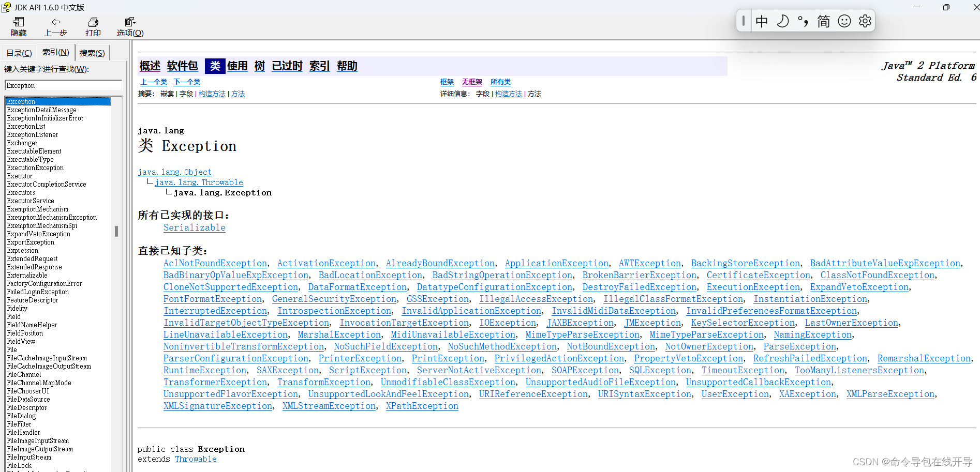
Task: Click the 框架 frames link
Action: [447, 82]
